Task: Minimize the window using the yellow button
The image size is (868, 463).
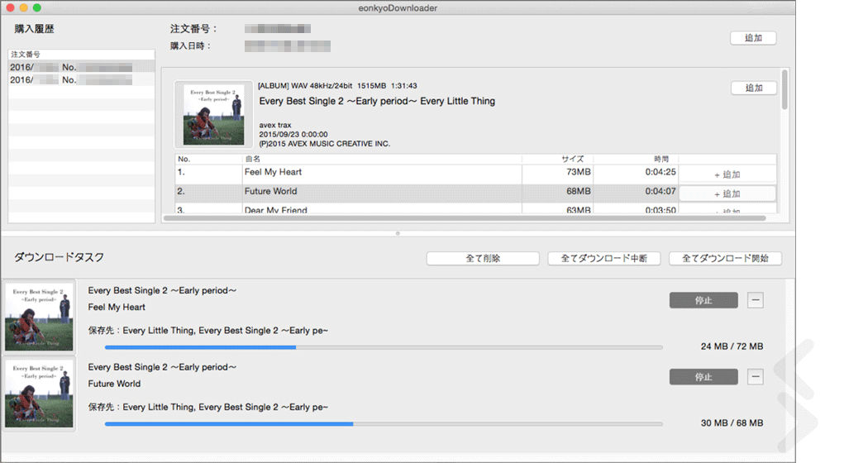Action: click(23, 7)
